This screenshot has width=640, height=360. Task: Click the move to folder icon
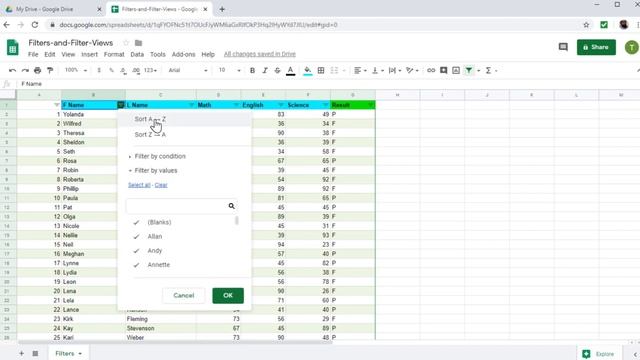pyautogui.click(x=138, y=43)
